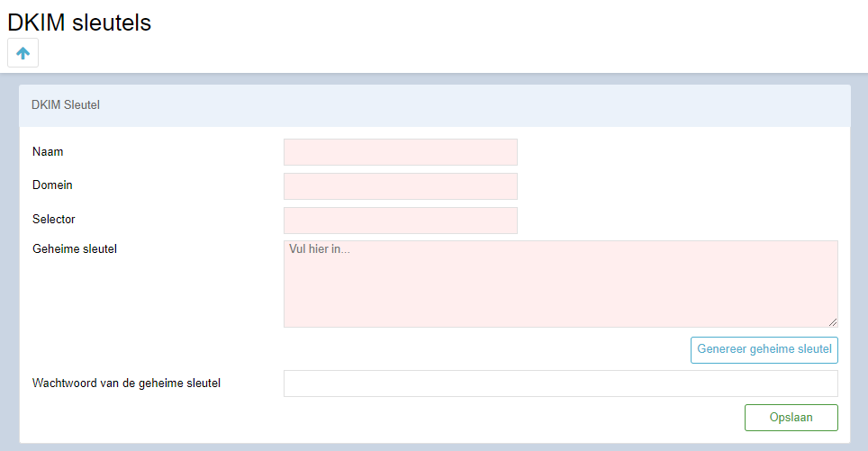Image resolution: width=868 pixels, height=451 pixels.
Task: Focus the Domein input field
Action: coord(400,186)
